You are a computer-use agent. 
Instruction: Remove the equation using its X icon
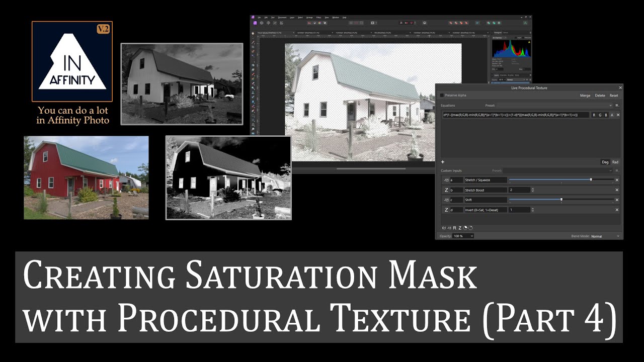618,115
